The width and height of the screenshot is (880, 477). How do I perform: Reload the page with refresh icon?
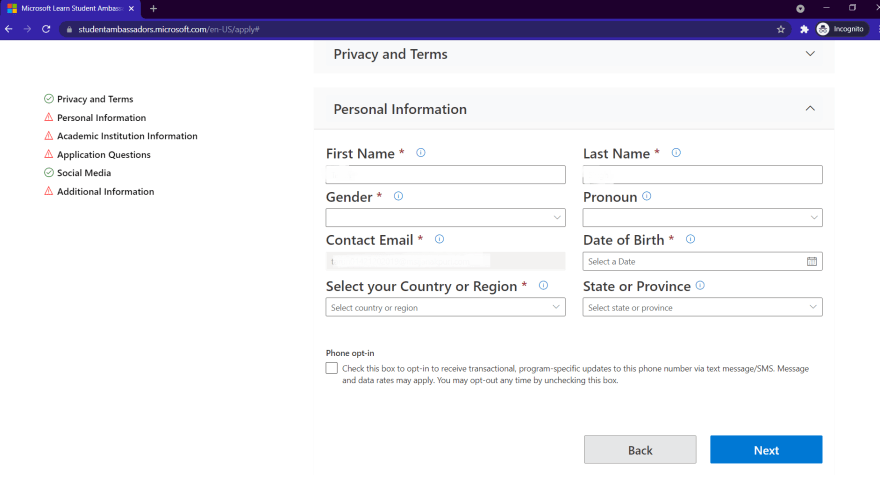click(46, 29)
